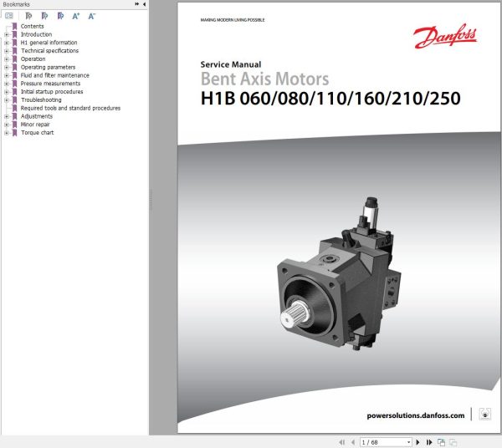Click the Bookmarks panel title

click(16, 4)
